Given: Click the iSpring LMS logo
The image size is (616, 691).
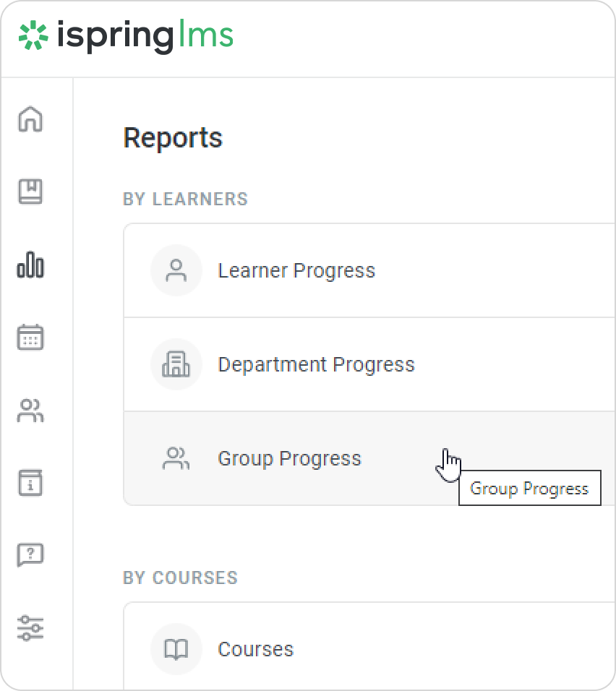Looking at the screenshot, I should [x=126, y=36].
